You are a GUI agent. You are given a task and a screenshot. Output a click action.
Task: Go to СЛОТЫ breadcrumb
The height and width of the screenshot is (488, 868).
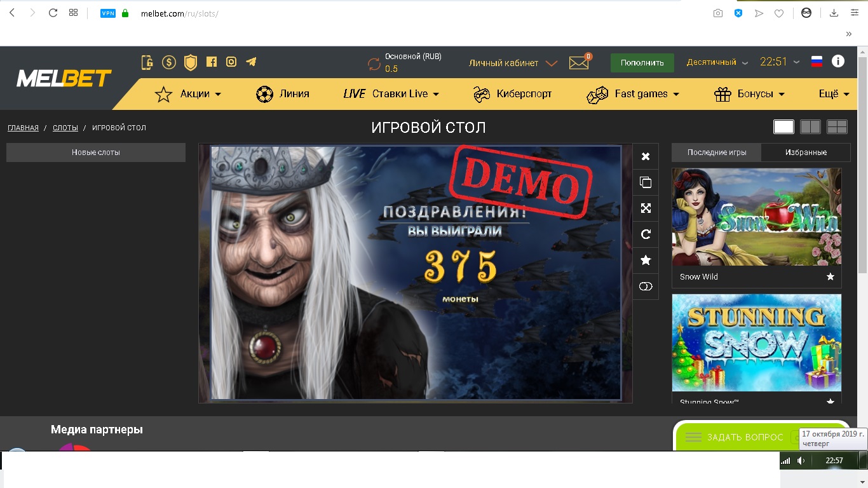[x=65, y=128]
